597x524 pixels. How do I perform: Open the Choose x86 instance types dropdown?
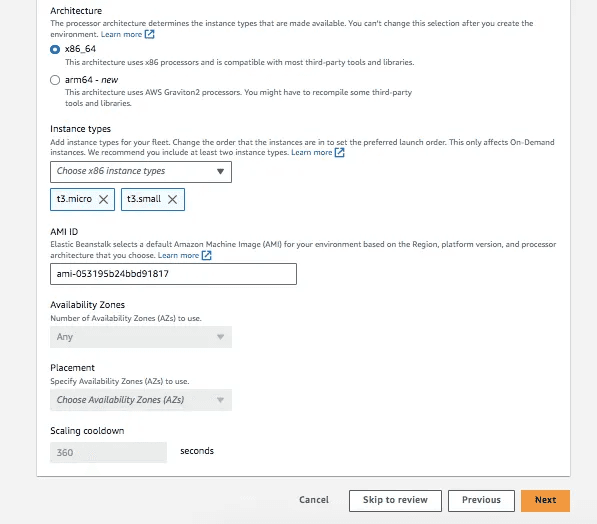(141, 172)
